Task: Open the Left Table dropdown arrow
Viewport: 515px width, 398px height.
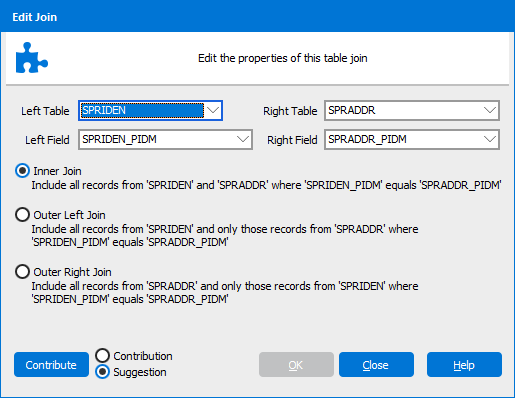Action: point(213,110)
